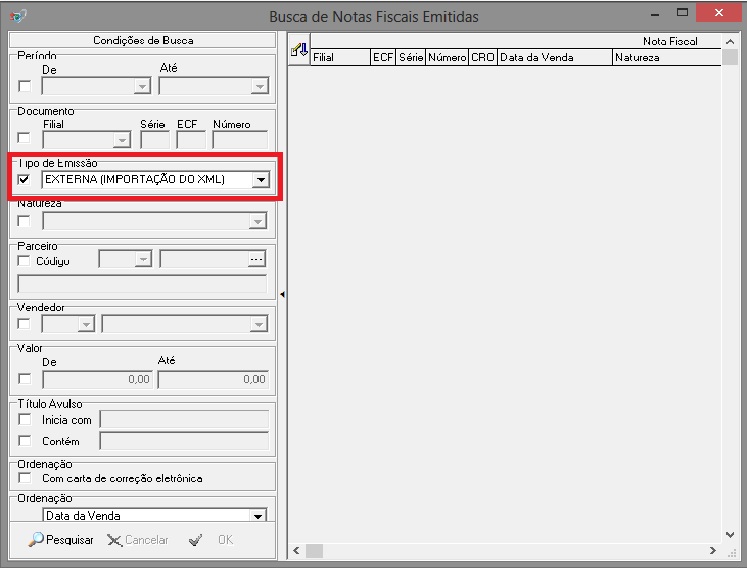Click the Parceiro lookup ellipsis button
The image size is (747, 569).
(258, 259)
